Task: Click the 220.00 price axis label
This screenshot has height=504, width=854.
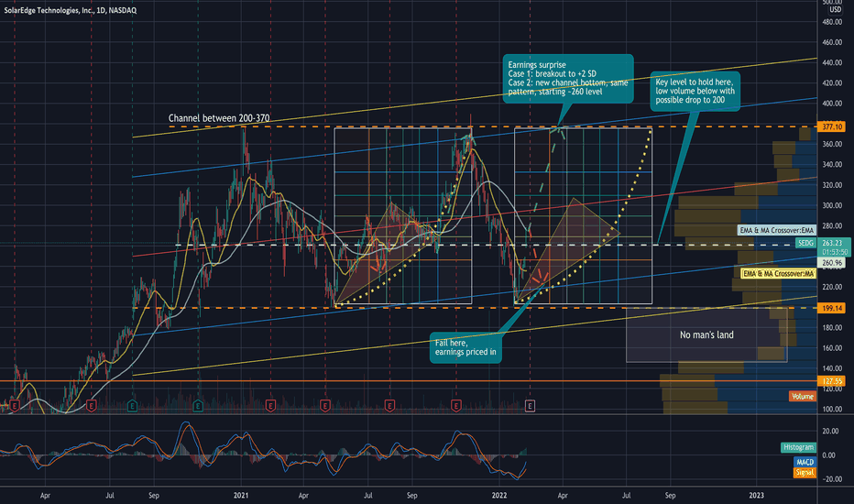Action: (832, 287)
